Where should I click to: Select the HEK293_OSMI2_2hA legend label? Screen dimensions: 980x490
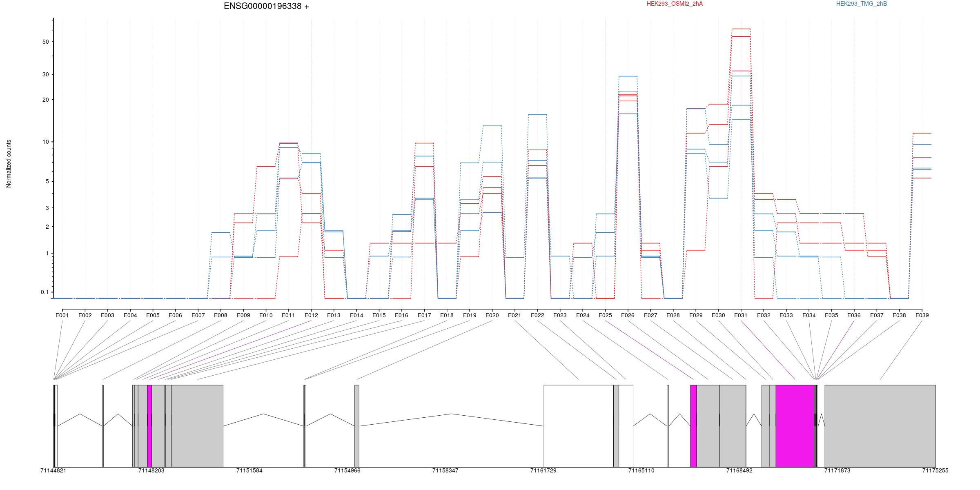(675, 4)
